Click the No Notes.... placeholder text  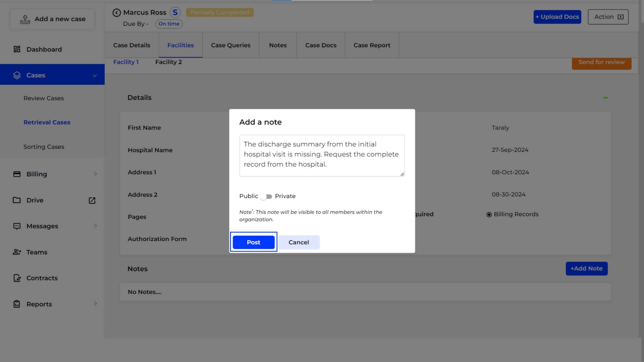(x=144, y=292)
